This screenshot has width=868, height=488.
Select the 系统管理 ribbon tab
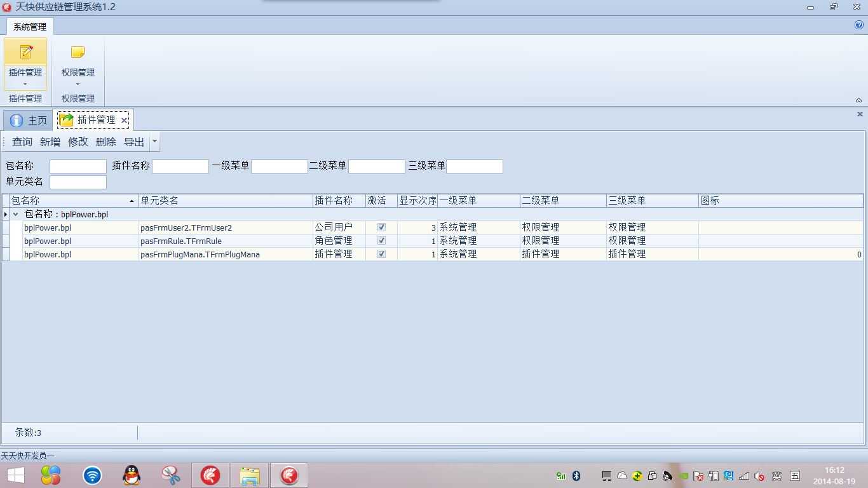pos(30,27)
